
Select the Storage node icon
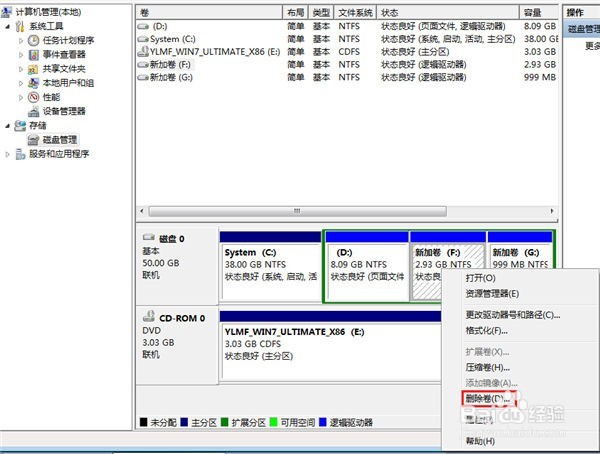(x=20, y=126)
